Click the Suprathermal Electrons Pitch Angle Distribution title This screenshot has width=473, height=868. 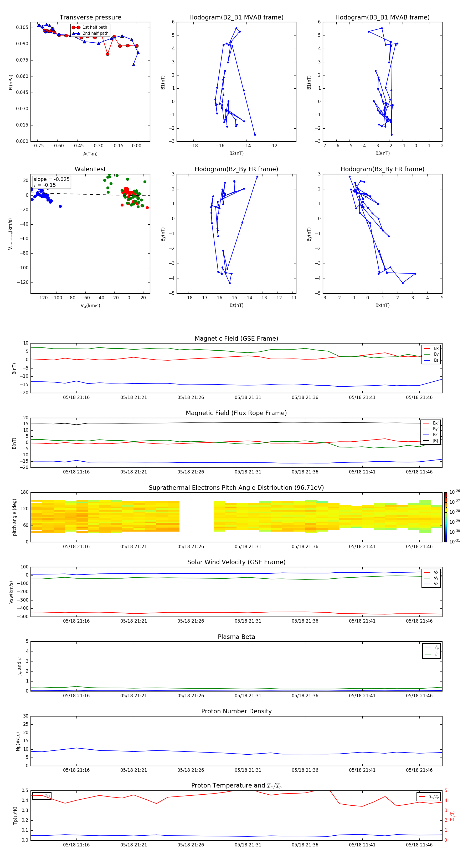coord(236,488)
